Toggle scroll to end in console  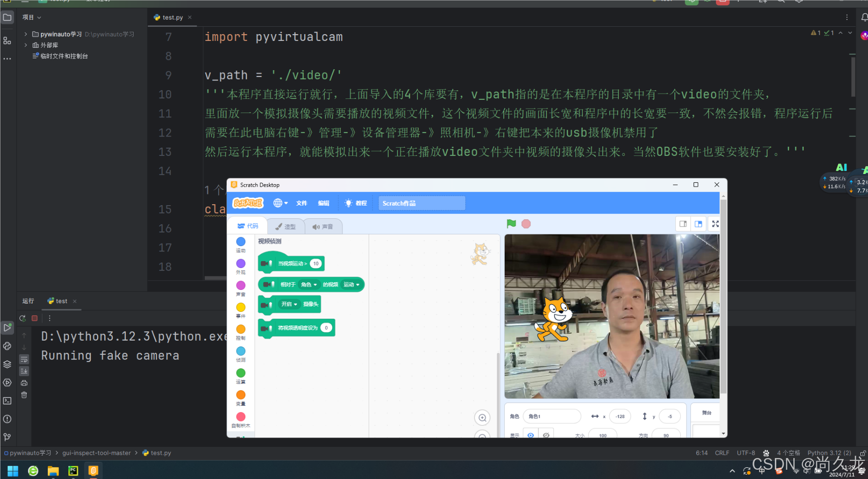24,371
